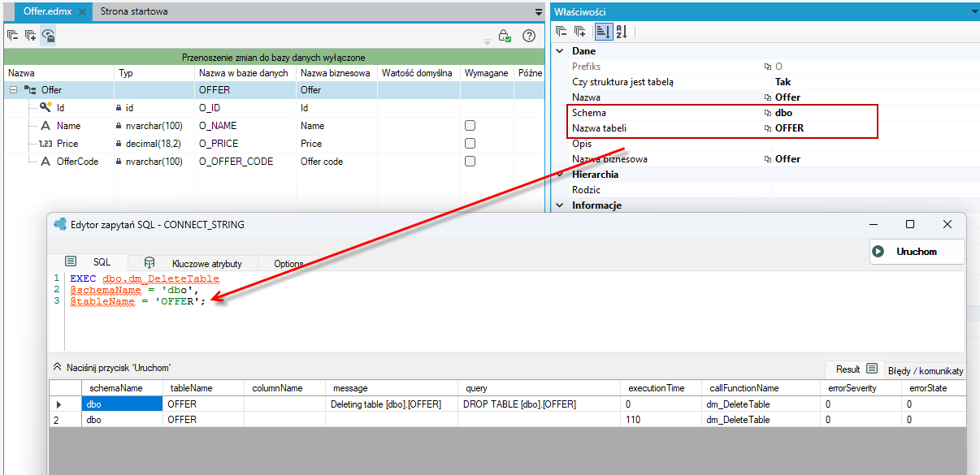
Task: Toggle the Wymagane checkbox for Price
Action: pos(470,144)
